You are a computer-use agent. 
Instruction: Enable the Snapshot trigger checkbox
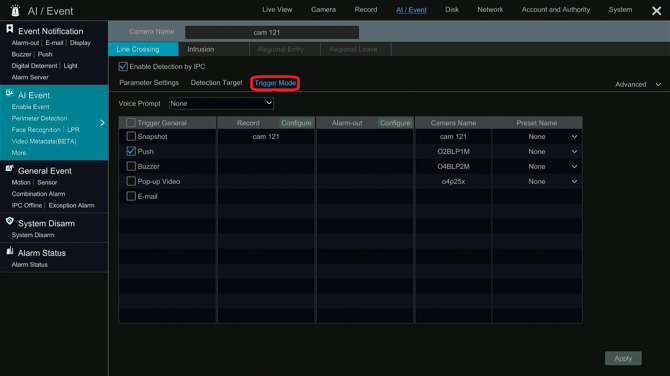point(131,136)
